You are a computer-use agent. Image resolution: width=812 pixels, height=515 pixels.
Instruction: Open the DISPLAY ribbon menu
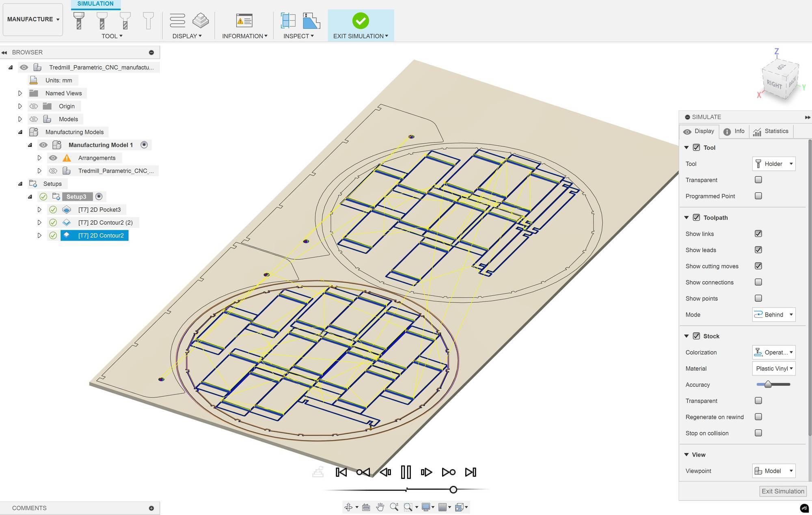pos(187,36)
